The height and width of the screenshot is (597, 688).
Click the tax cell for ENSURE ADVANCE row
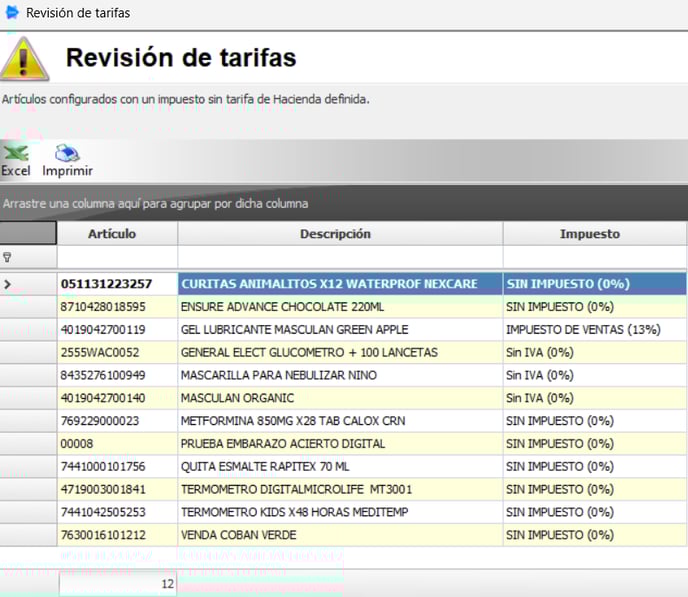[595, 307]
